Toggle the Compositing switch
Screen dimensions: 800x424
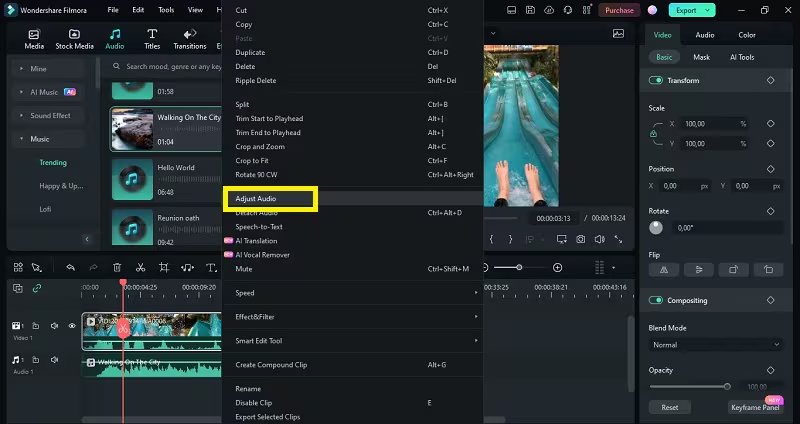(x=656, y=301)
